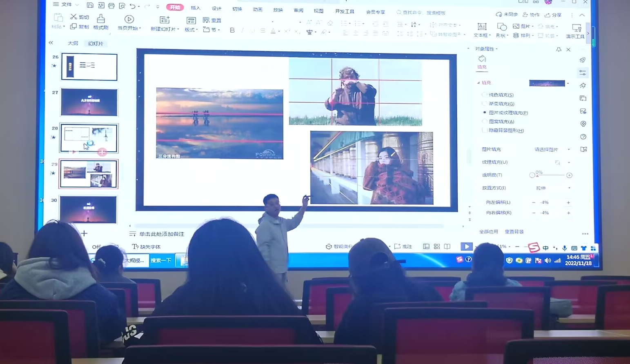Screen dimensions: 630x364
Task: Open Print Preview from quick access toolbar
Action: click(122, 6)
